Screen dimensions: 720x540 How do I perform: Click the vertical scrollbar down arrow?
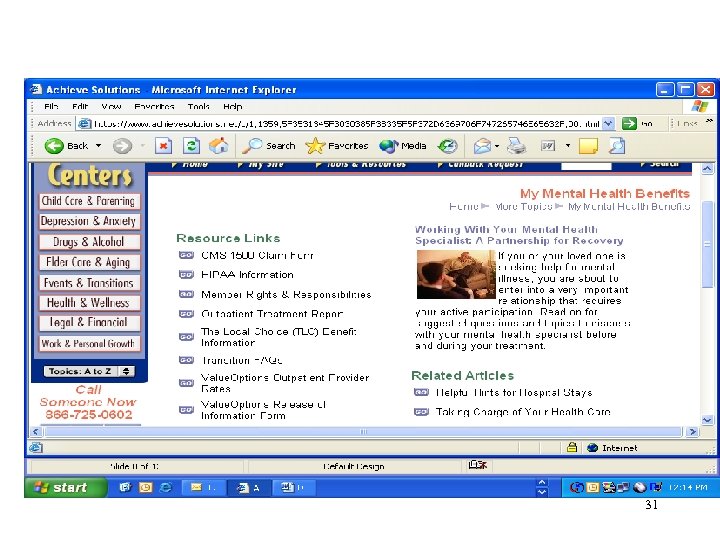707,419
